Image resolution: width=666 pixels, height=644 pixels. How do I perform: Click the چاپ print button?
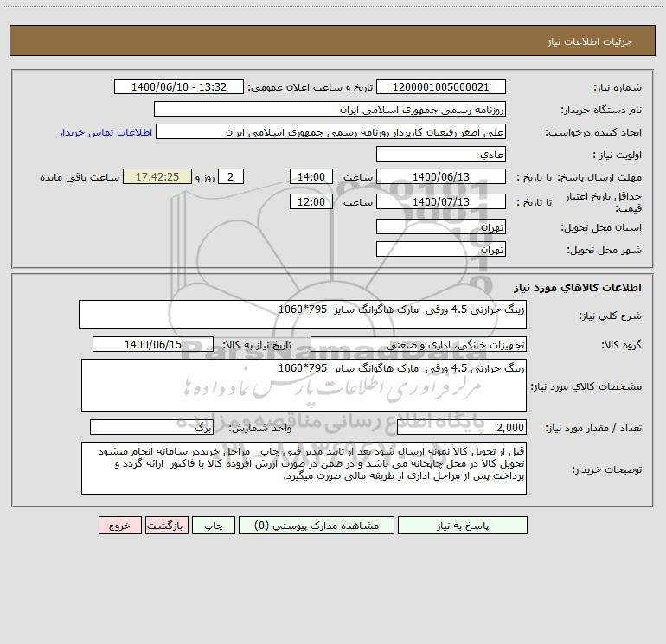pyautogui.click(x=214, y=526)
